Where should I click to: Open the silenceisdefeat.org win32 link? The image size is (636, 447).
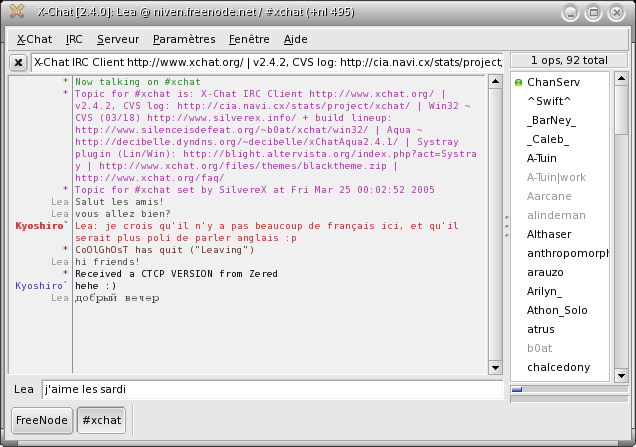coord(222,130)
